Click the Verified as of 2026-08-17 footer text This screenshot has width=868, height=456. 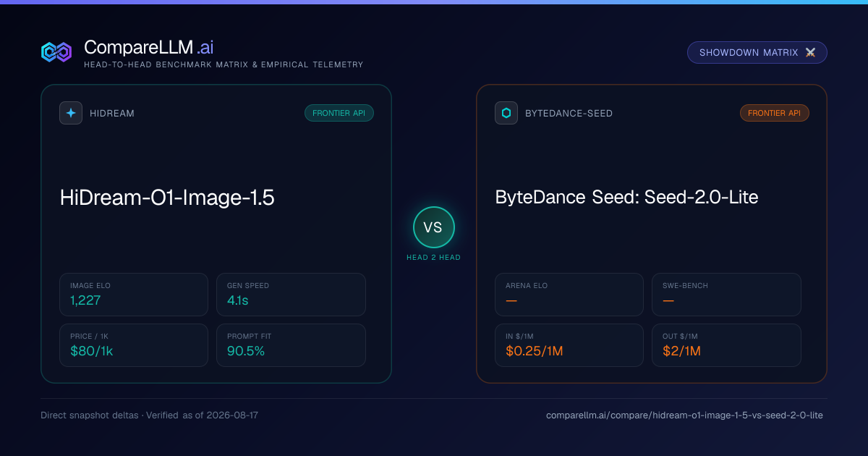(203, 415)
